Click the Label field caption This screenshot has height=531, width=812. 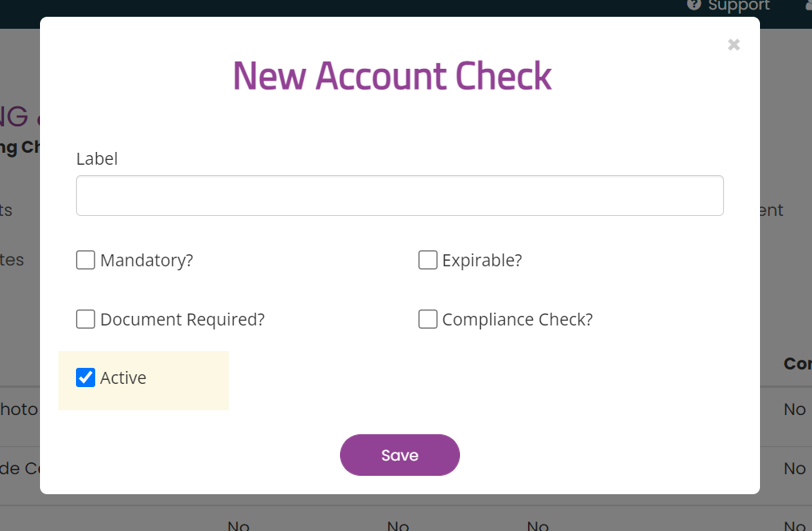(97, 158)
